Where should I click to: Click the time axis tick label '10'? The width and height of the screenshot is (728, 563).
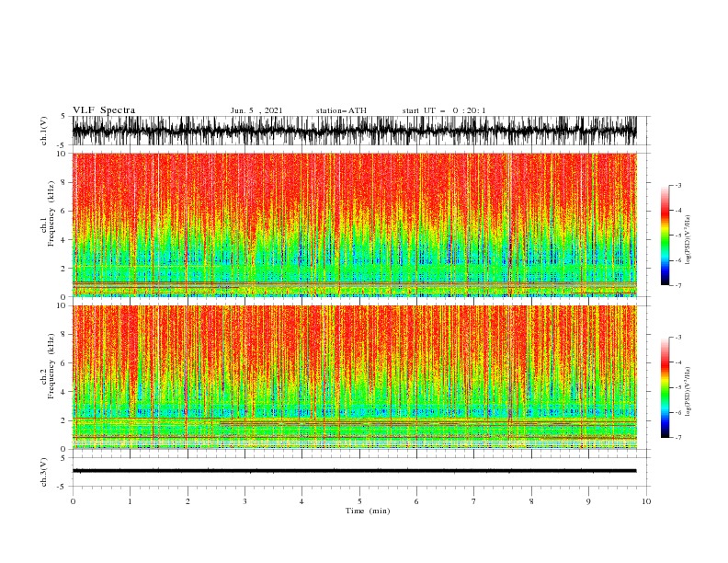point(646,501)
